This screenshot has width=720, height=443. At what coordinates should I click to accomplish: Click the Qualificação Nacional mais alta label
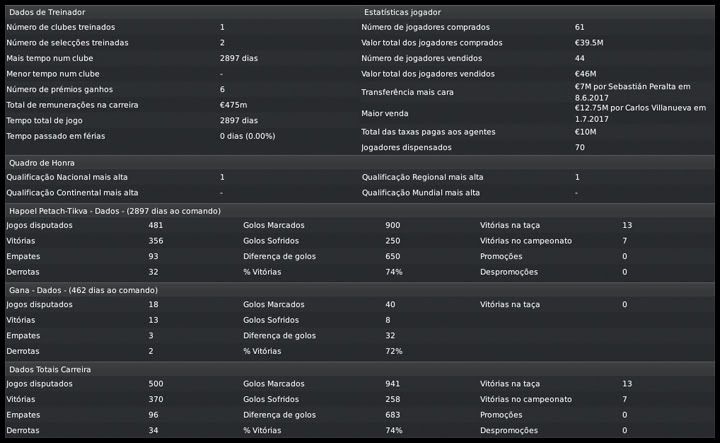tap(73, 177)
